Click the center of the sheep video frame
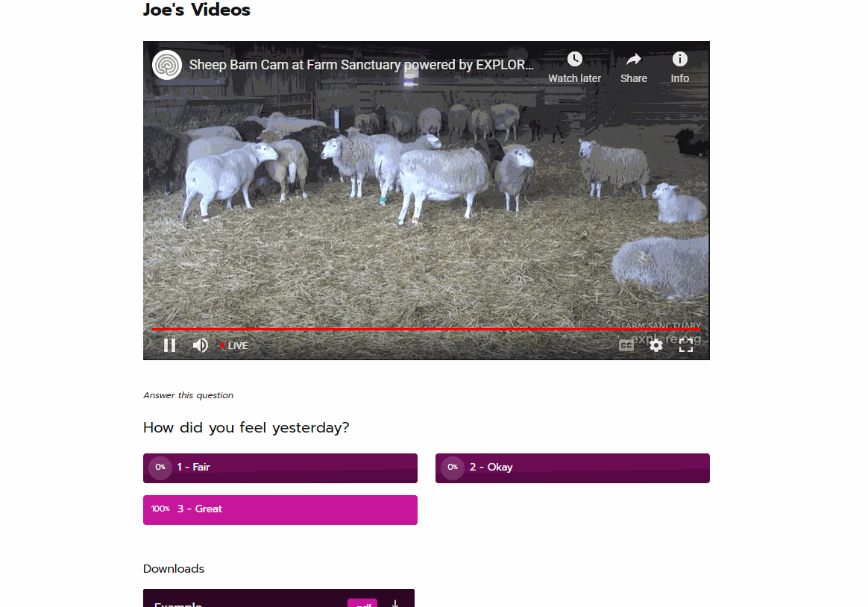 pyautogui.click(x=427, y=201)
